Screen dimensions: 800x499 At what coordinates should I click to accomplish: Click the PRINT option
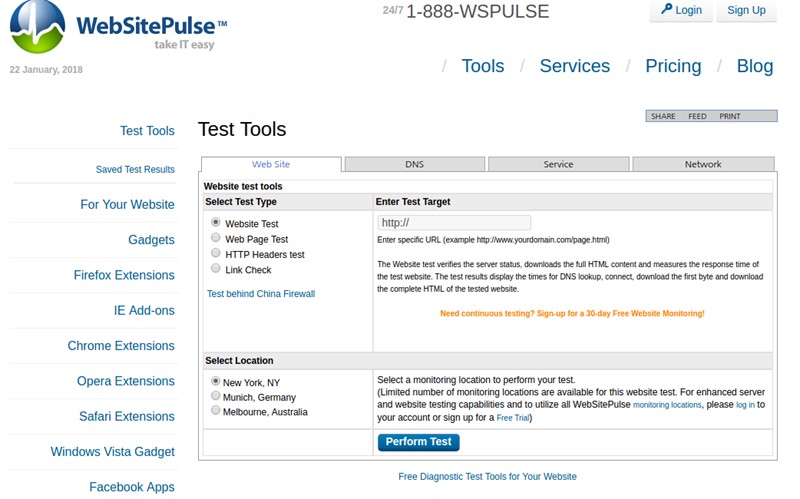730,116
